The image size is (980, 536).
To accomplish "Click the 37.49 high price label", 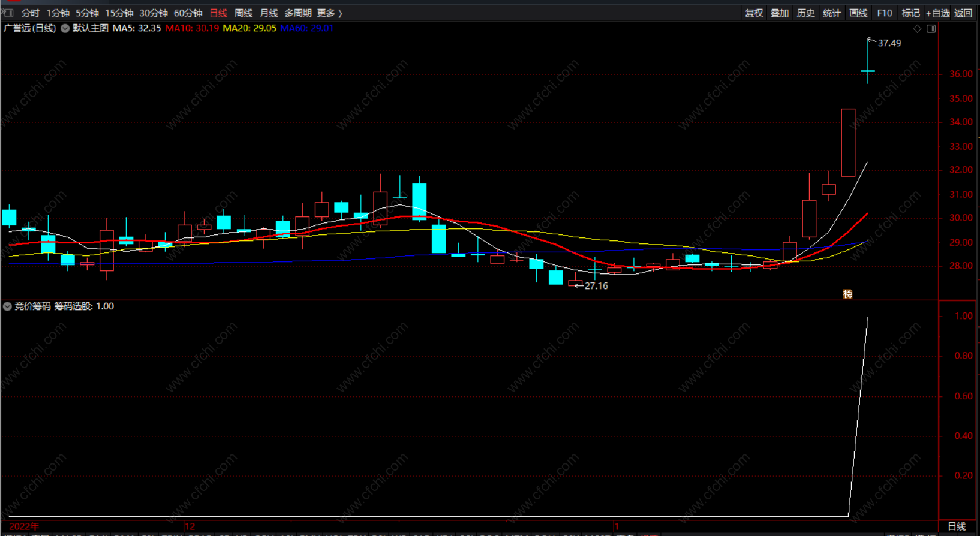I will [889, 43].
